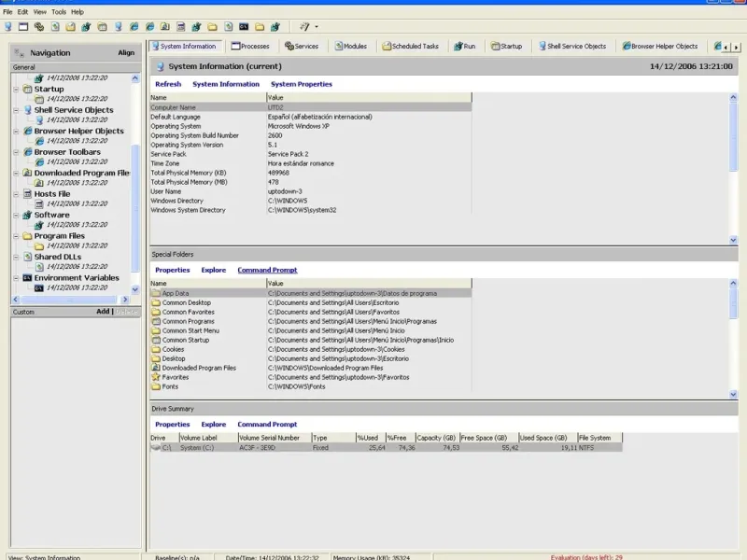The height and width of the screenshot is (560, 747).
Task: Collapse the Environment Variables tree node
Action: (x=16, y=278)
